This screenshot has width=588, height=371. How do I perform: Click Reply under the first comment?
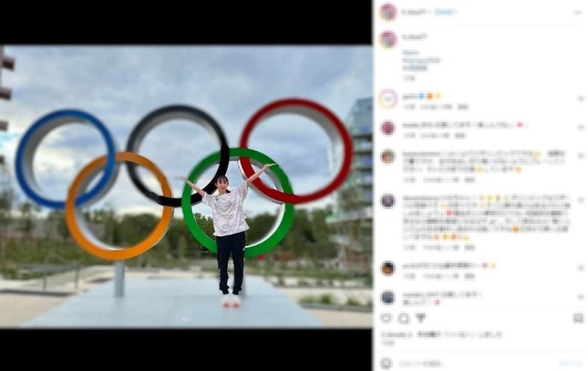coord(463,107)
